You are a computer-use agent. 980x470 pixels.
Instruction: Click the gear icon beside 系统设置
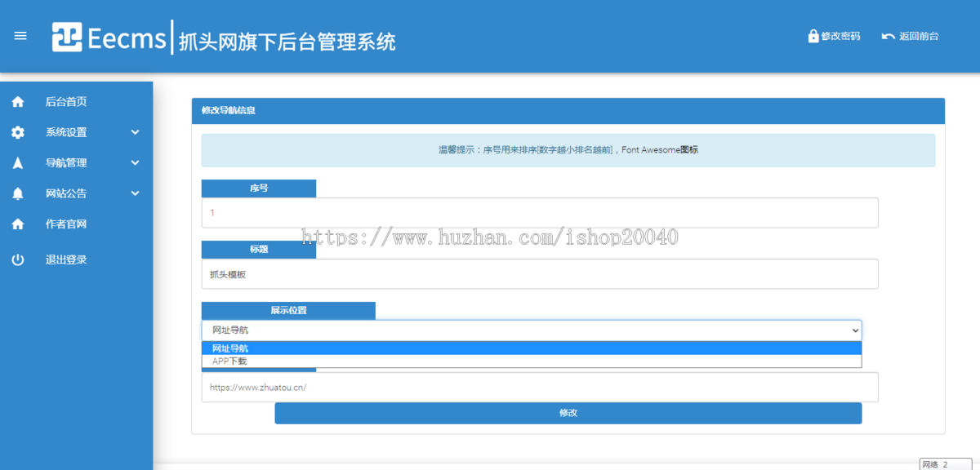point(18,132)
